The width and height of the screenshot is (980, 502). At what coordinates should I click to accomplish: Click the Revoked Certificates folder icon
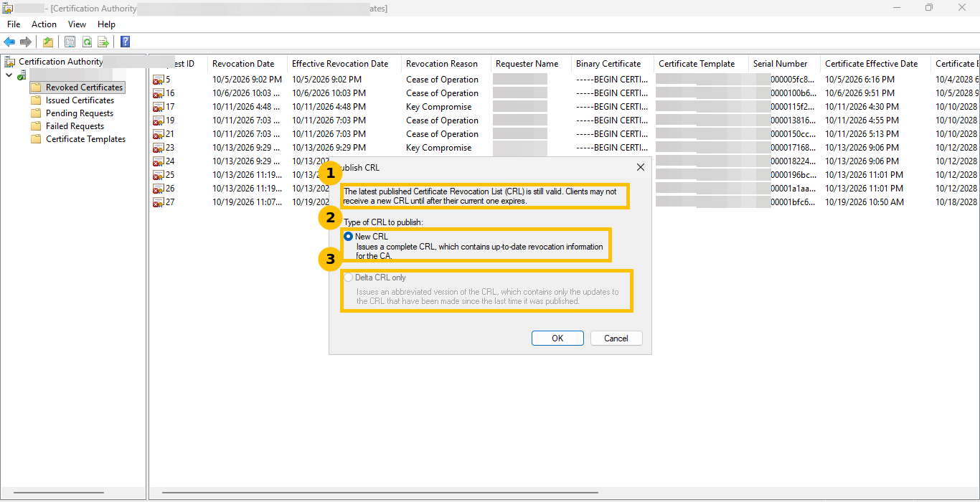[36, 87]
